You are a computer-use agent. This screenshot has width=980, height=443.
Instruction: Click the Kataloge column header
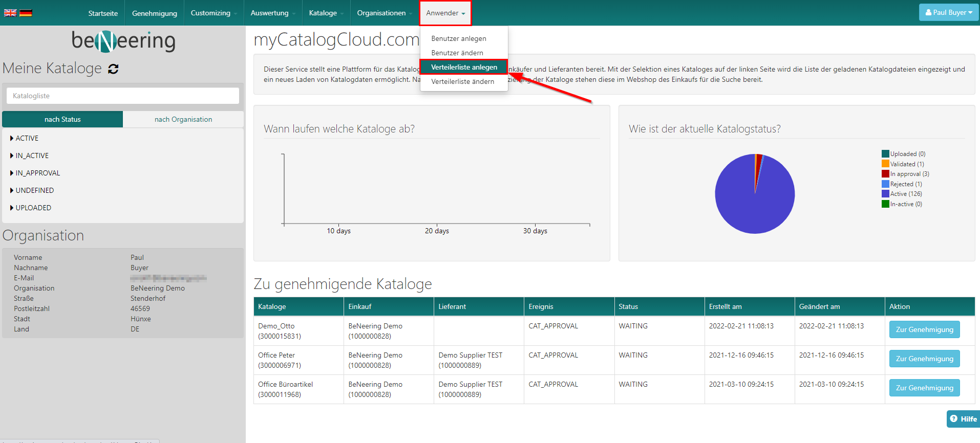[299, 306]
